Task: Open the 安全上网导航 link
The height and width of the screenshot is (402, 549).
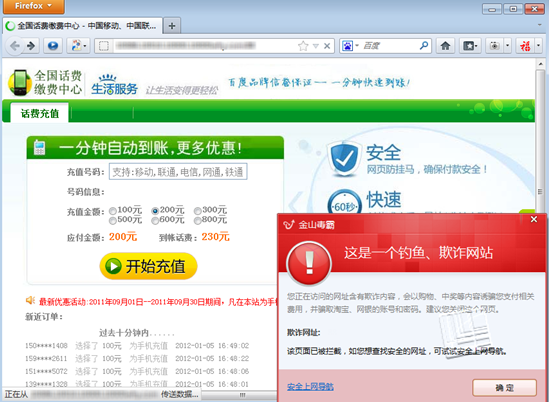Action: pos(310,387)
